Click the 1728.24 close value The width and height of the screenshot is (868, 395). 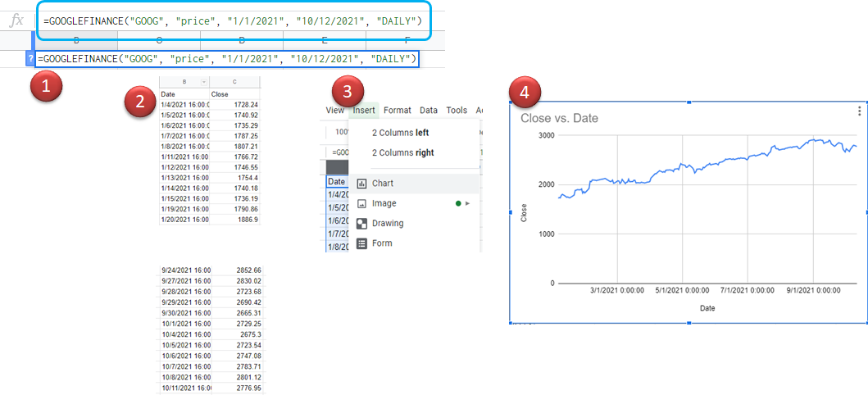click(x=247, y=105)
